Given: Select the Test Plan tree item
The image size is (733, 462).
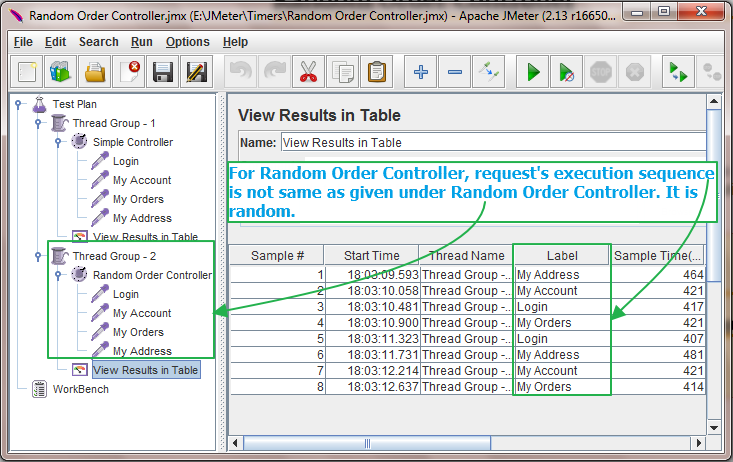Looking at the screenshot, I should pos(74,104).
